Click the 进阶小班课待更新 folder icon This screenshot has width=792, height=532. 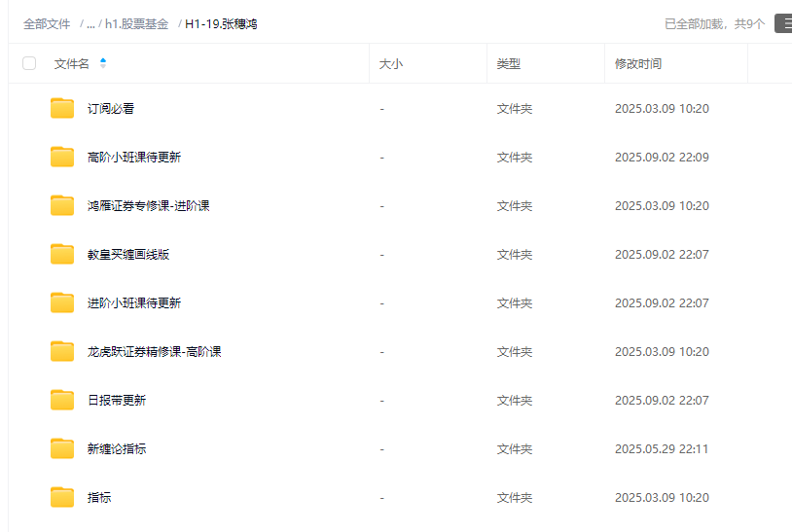pos(62,303)
